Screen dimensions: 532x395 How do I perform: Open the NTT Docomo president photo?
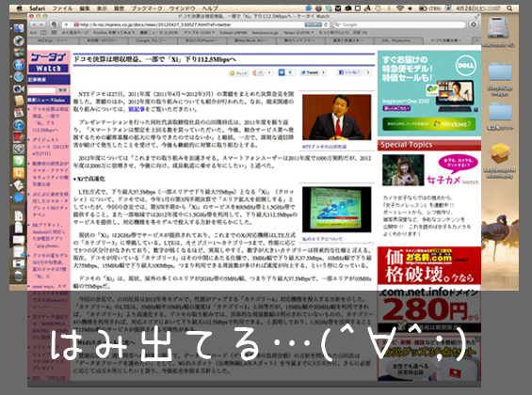[336, 118]
